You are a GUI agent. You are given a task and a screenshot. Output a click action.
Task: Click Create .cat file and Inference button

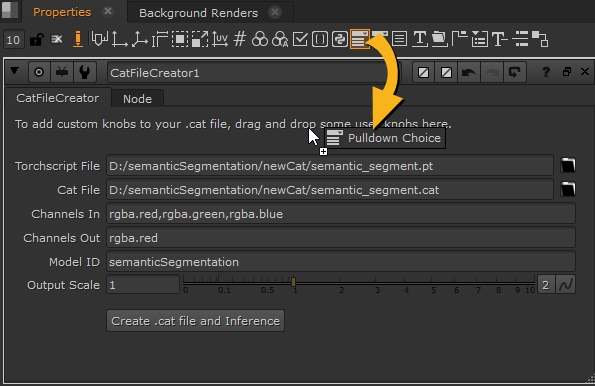coord(195,321)
